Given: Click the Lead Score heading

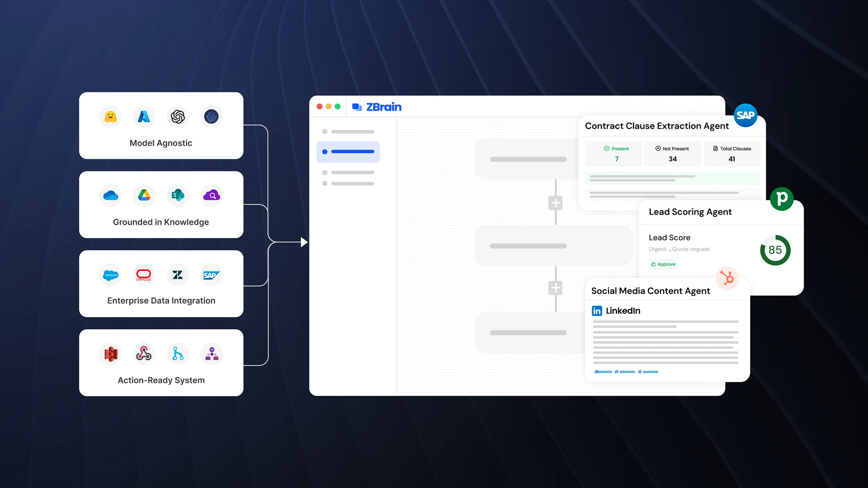Looking at the screenshot, I should click(669, 238).
